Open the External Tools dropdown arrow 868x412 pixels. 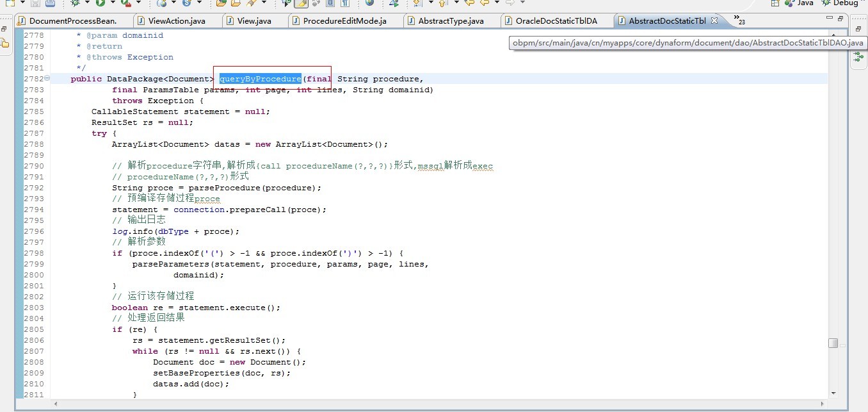[138, 3]
